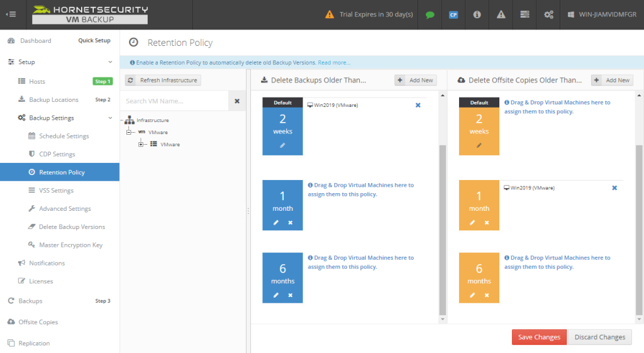
Task: Click Discard Changes button
Action: [x=599, y=337]
